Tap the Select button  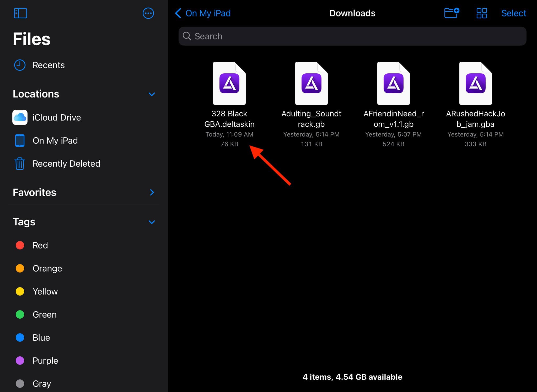(x=513, y=13)
